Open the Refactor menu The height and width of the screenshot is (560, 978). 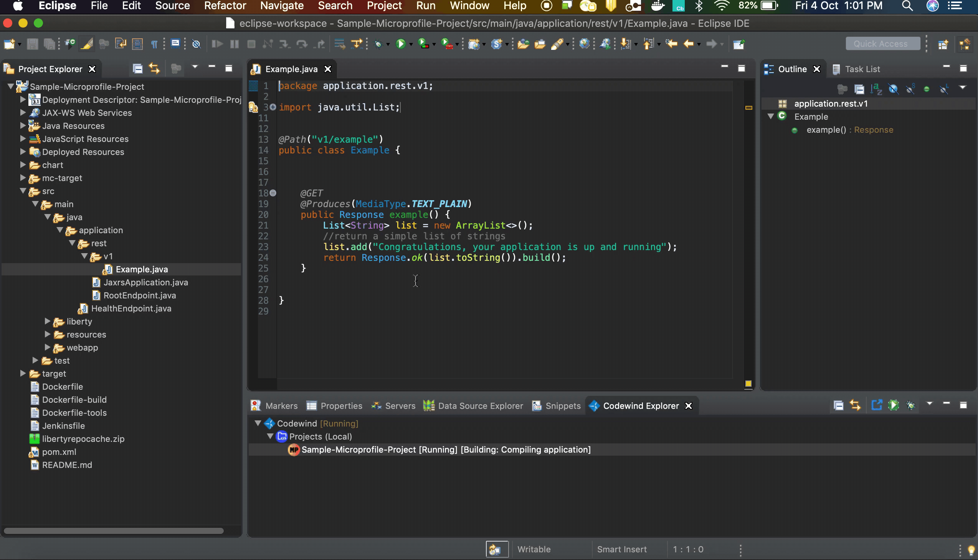225,6
